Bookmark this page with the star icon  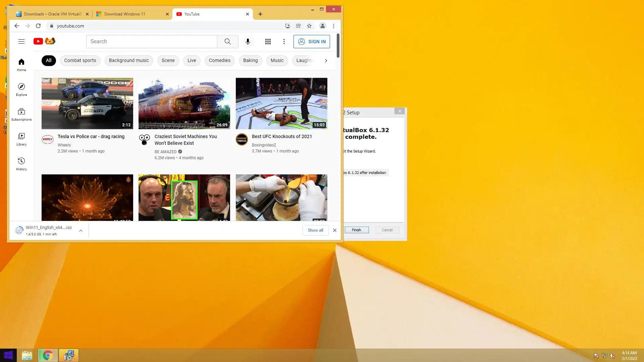pos(309,26)
